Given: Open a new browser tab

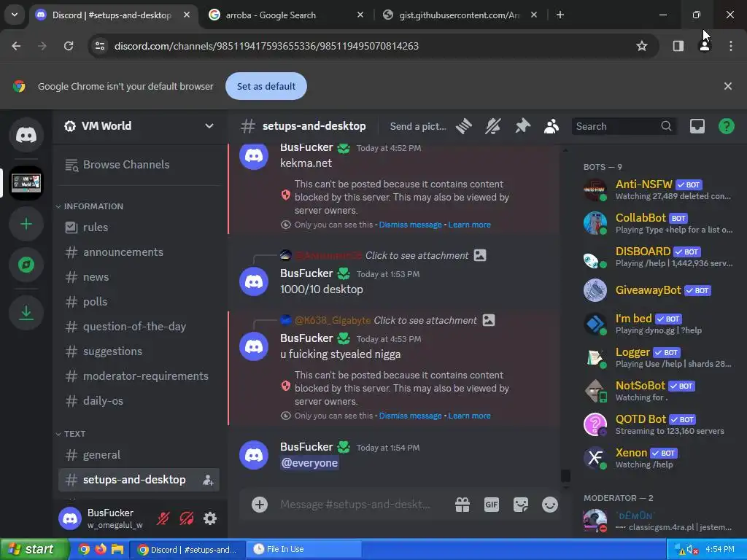Looking at the screenshot, I should [560, 15].
